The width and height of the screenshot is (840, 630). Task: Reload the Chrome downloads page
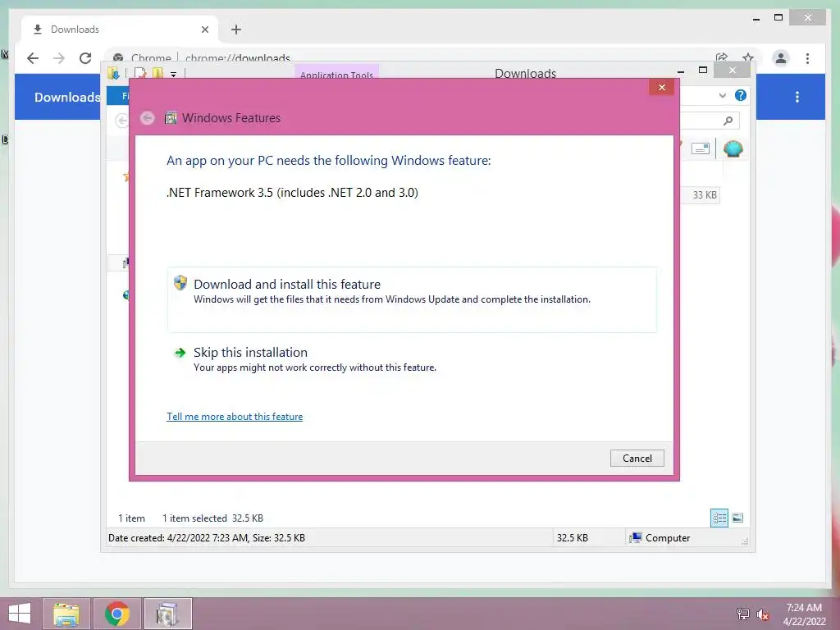85,58
